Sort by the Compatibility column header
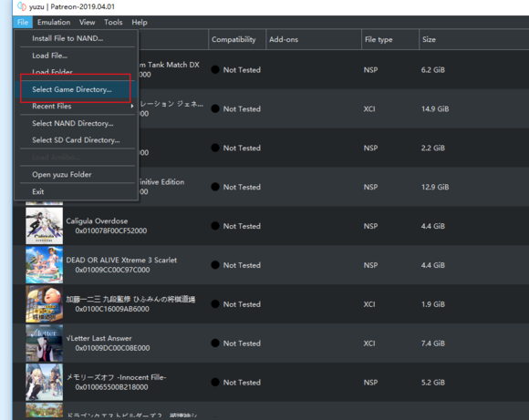Viewport: 529px width, 420px height. (x=237, y=39)
